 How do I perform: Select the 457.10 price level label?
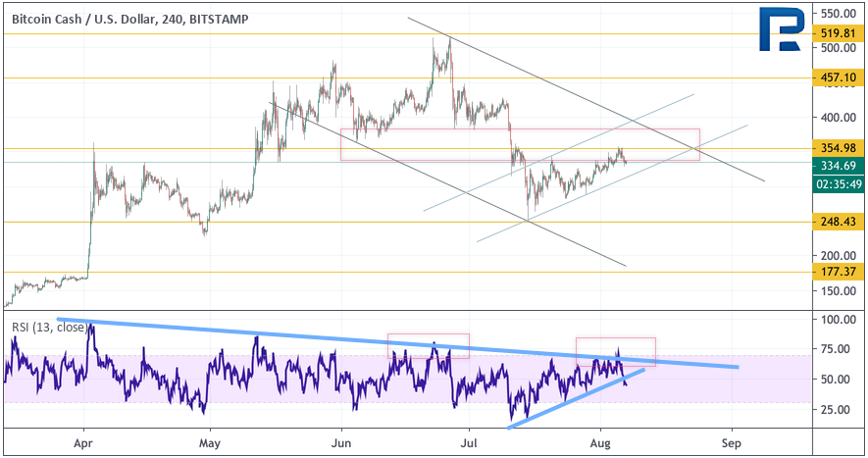point(839,77)
